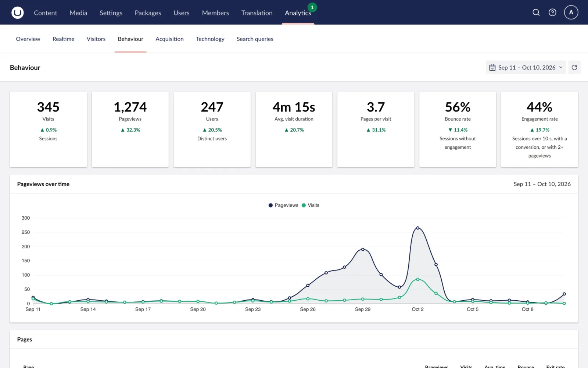Switch to the Visitors tab

(x=96, y=39)
